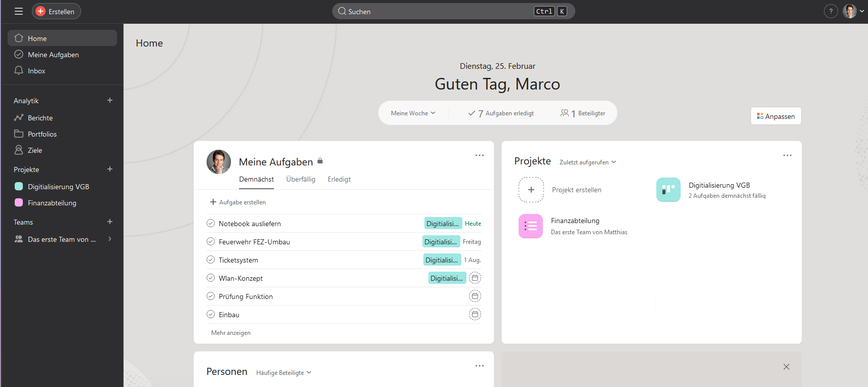Image resolution: width=868 pixels, height=387 pixels.
Task: Open the Das erste Team von entry
Action: [61, 239]
